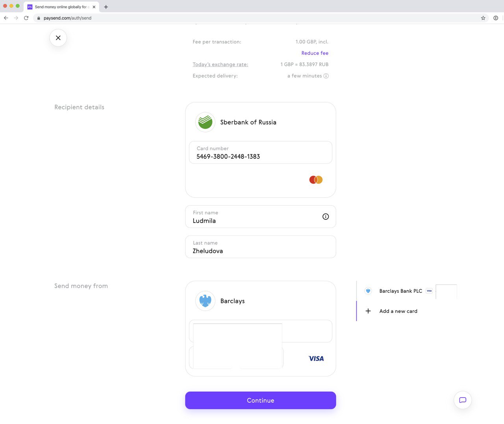This screenshot has height=424, width=504.
Task: Go back in browser history
Action: coord(6,18)
